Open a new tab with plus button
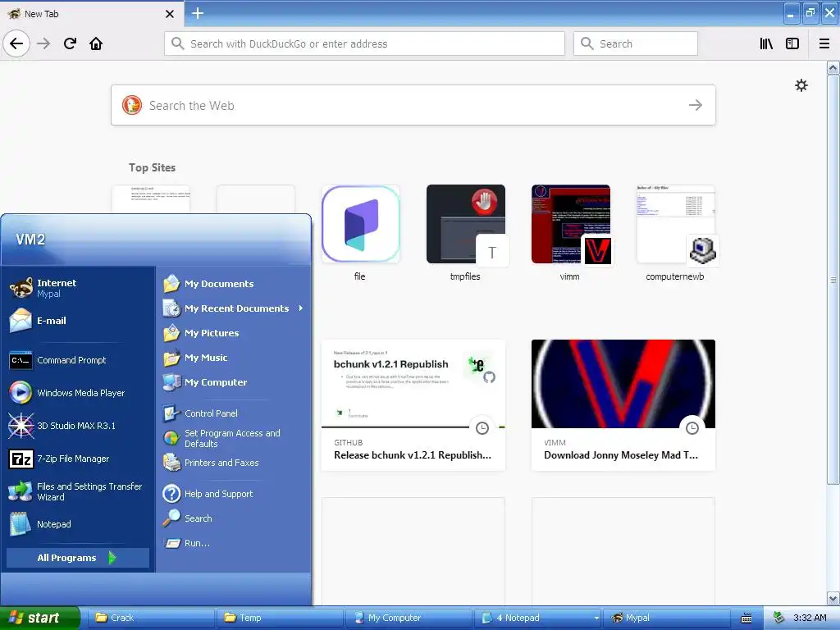Image resolution: width=840 pixels, height=630 pixels. 198,13
